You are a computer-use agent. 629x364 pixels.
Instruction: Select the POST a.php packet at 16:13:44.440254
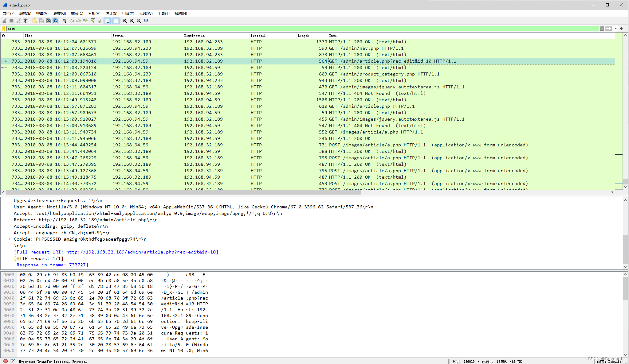[x=307, y=145]
